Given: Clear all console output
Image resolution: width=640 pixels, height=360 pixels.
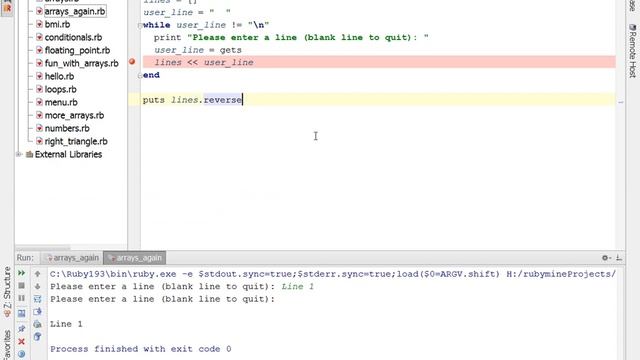Looking at the screenshot, I should pyautogui.click(x=38, y=337).
